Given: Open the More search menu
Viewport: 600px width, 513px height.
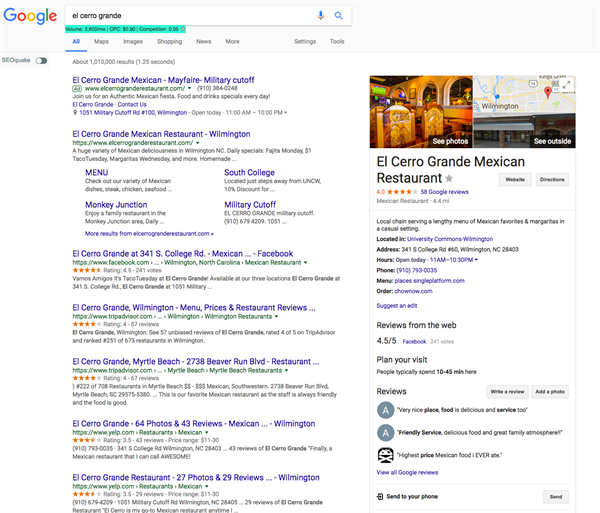Looking at the screenshot, I should click(232, 41).
